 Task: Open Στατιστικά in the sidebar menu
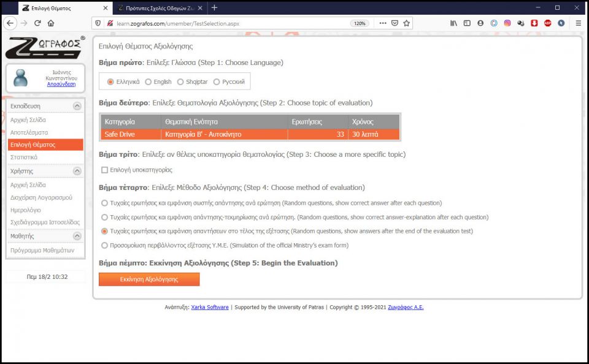(24, 157)
